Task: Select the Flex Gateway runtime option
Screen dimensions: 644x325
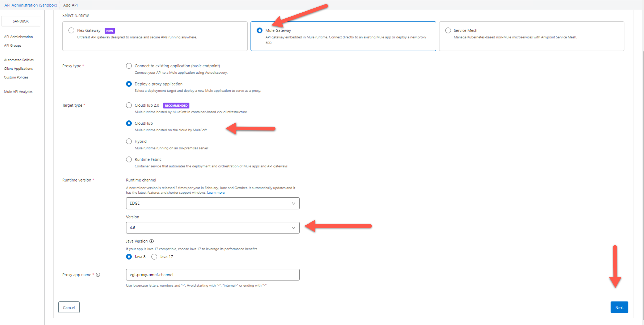Action: click(x=71, y=30)
